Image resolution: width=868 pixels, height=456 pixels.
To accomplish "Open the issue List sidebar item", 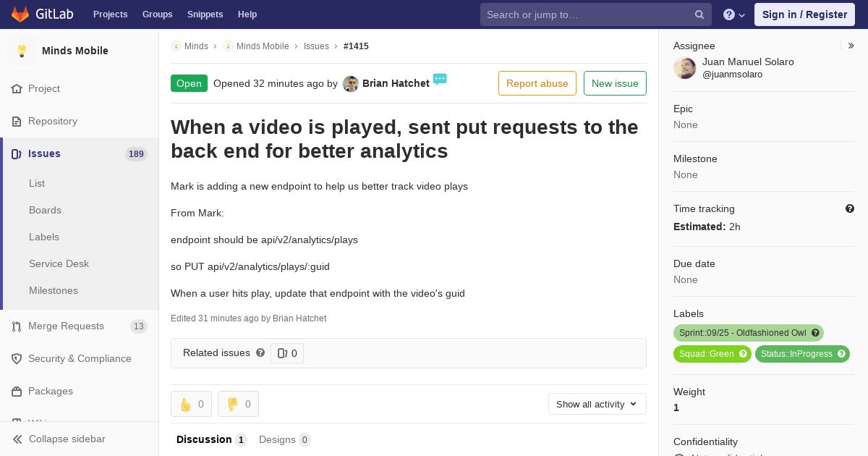I will click(x=37, y=183).
